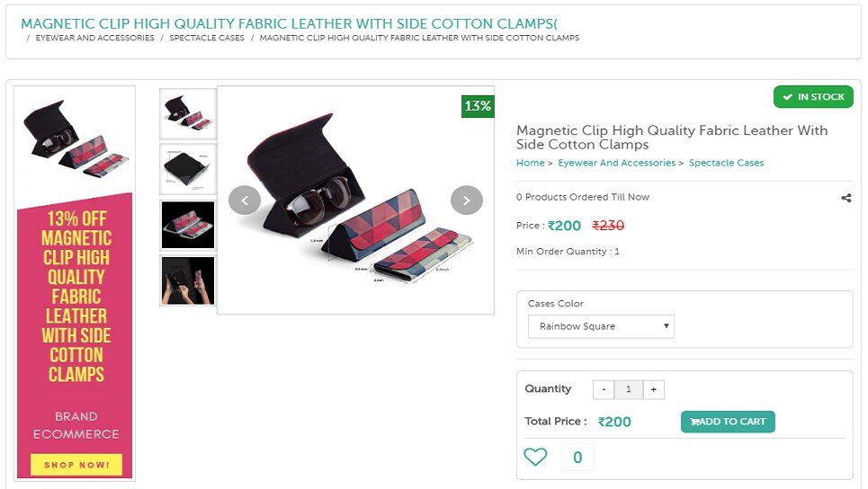Select third thumbnail with folded cases
This screenshot has width=868, height=489.
(x=188, y=225)
